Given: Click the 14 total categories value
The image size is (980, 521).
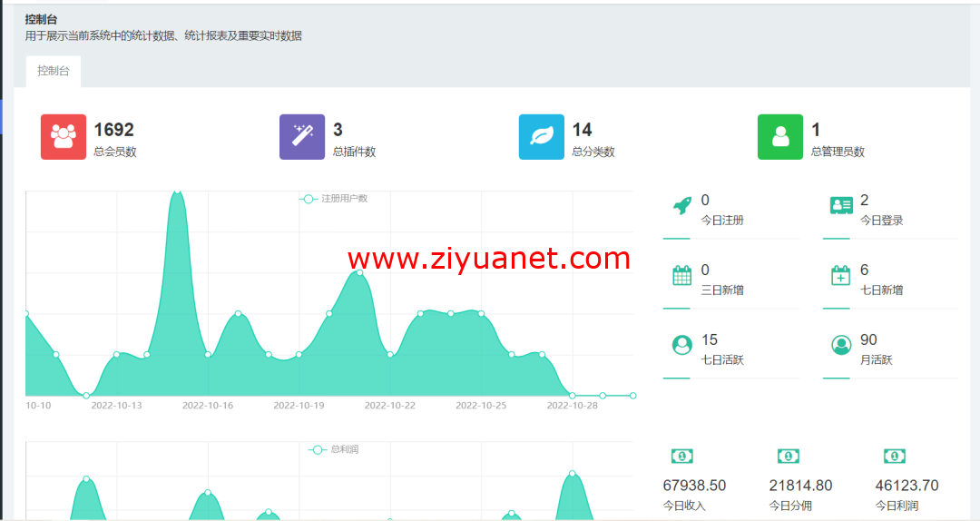Looking at the screenshot, I should pyautogui.click(x=582, y=130).
